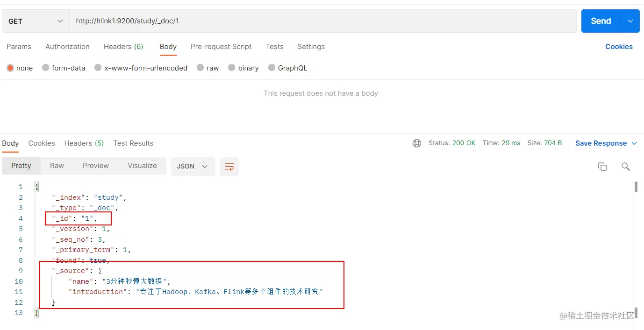This screenshot has width=644, height=330.
Task: Select the request Body tab
Action: coord(168,47)
